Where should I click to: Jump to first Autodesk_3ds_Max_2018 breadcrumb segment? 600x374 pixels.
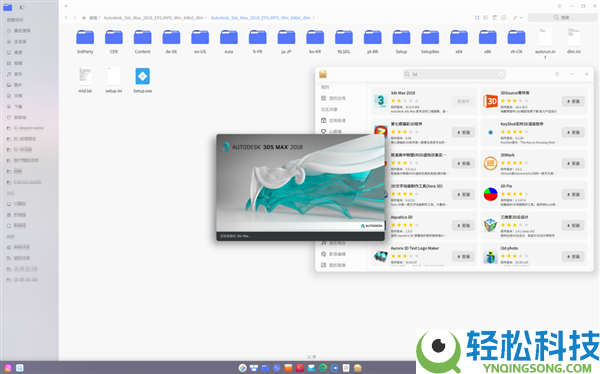[153, 18]
